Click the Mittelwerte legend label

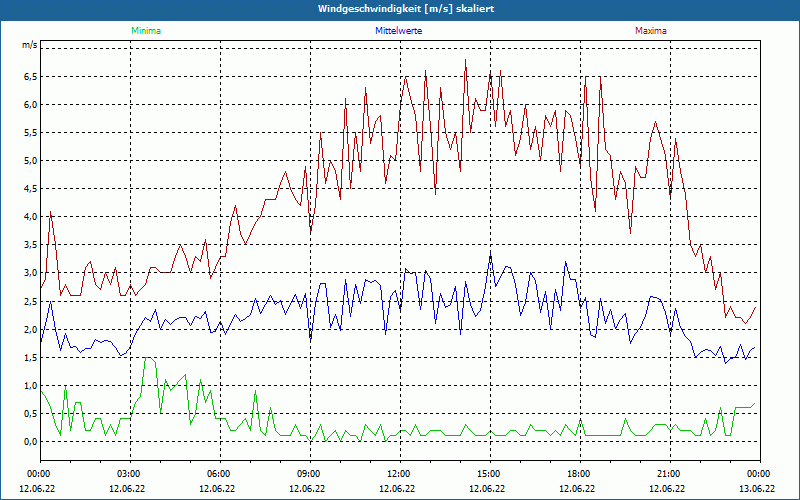pyautogui.click(x=398, y=31)
